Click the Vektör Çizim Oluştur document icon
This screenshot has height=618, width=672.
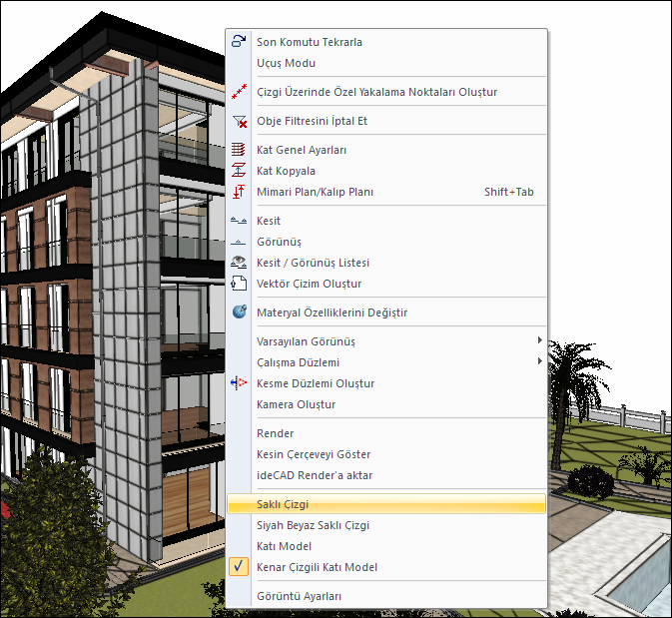(239, 284)
